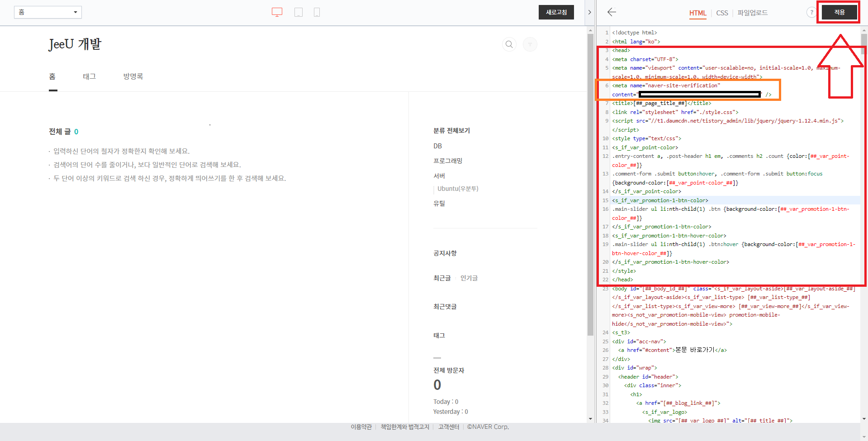Viewport: 868px width, 441px height.
Task: Open the 프로그래밍 category
Action: pos(448,161)
